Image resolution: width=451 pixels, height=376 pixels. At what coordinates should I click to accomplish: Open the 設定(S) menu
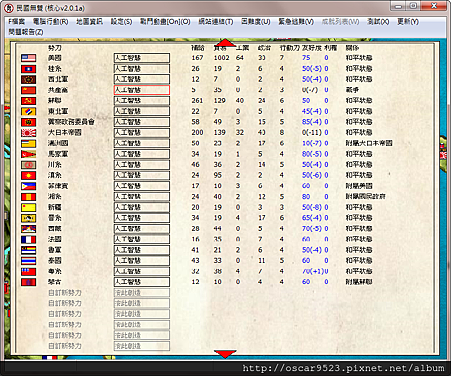121,22
